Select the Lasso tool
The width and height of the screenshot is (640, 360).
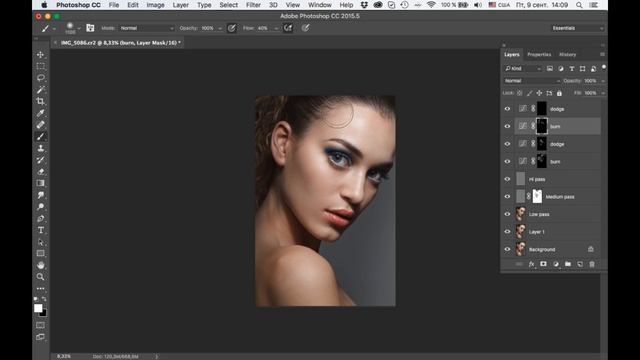[40, 78]
